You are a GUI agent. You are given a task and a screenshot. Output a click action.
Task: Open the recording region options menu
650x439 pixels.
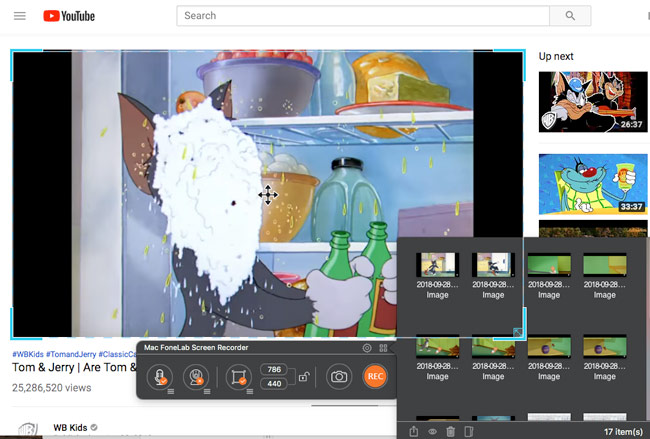click(250, 391)
